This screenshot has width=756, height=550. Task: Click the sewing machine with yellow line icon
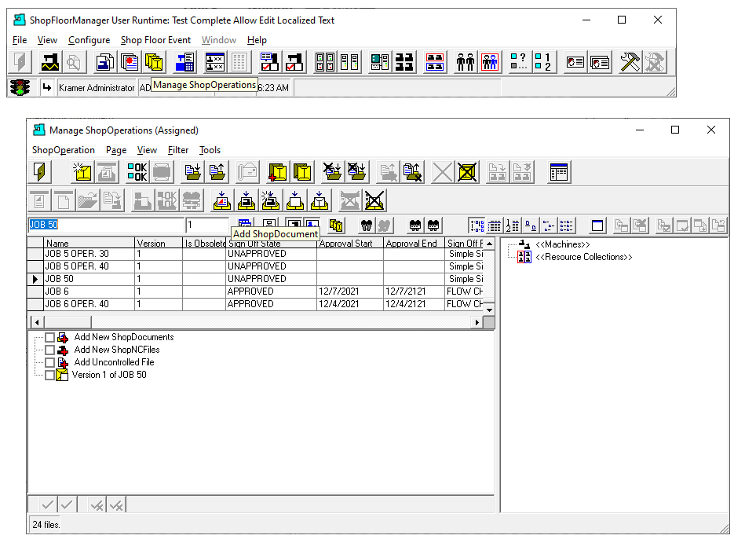49,62
